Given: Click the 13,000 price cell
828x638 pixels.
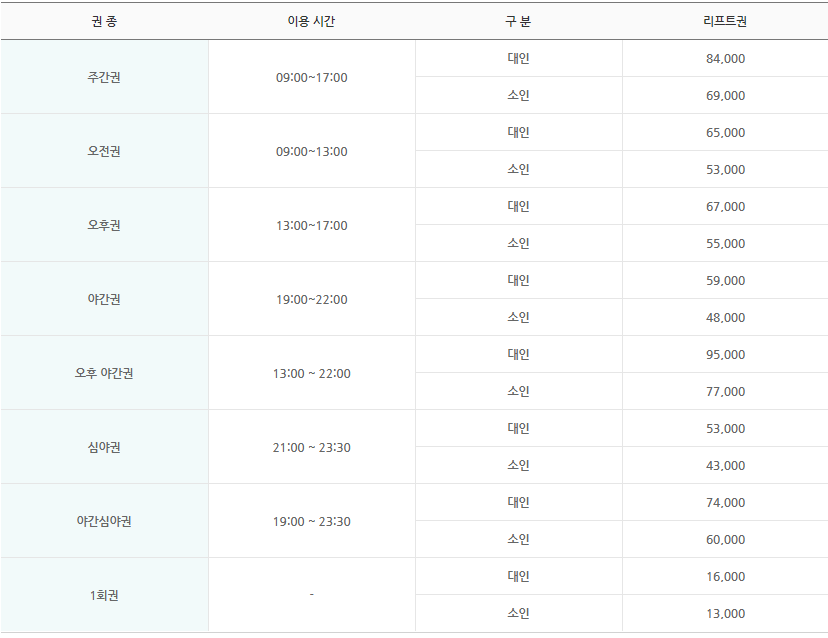Looking at the screenshot, I should tap(726, 613).
